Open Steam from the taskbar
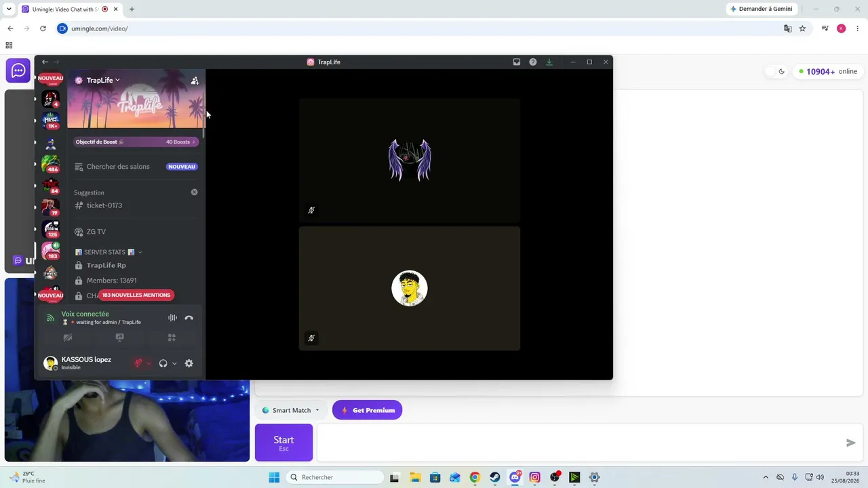The height and width of the screenshot is (488, 868). tap(495, 477)
